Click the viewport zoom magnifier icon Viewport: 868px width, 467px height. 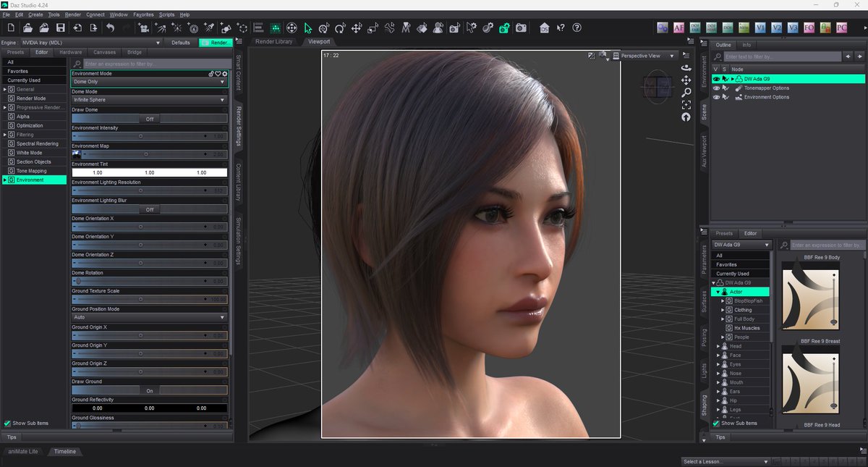[686, 93]
